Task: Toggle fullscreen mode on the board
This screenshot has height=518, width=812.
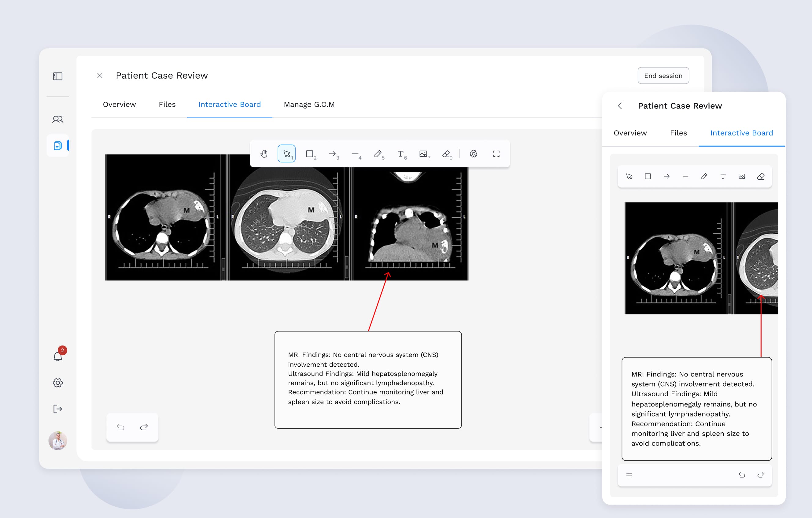Action: click(x=496, y=154)
